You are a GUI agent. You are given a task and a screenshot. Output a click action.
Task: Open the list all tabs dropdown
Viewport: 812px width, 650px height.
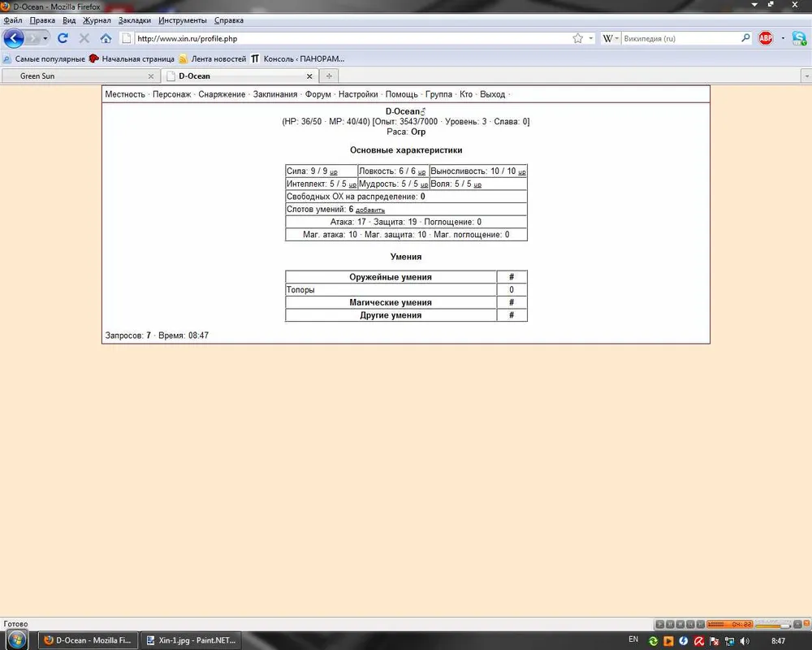coord(806,76)
